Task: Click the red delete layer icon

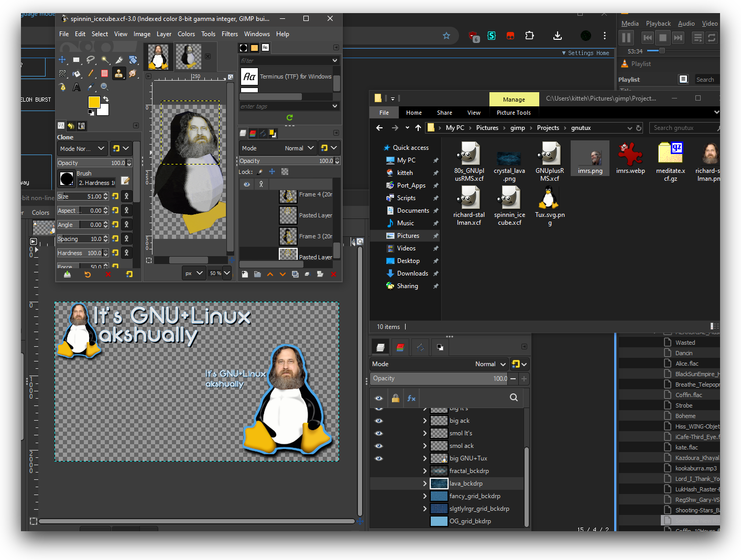Action: tap(333, 274)
